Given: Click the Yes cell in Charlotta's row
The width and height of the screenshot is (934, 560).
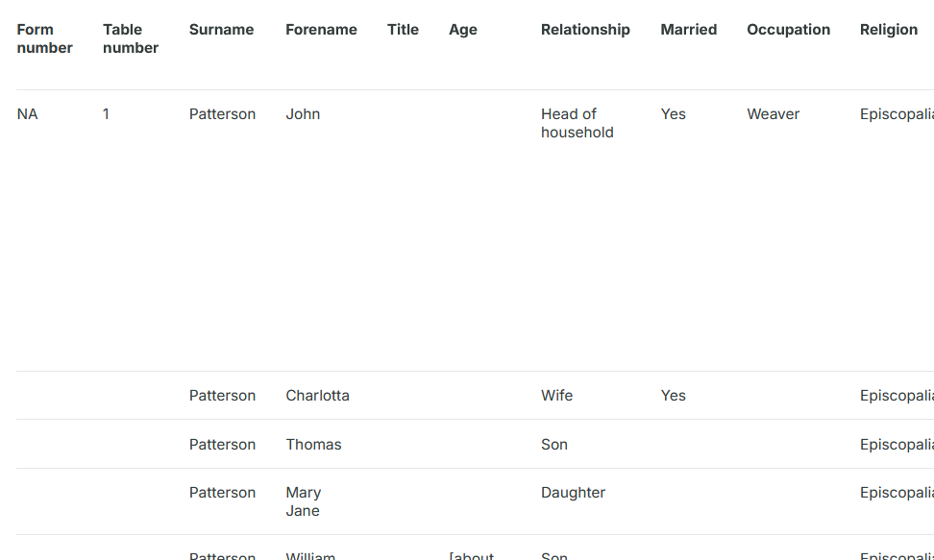Looking at the screenshot, I should click(673, 396).
